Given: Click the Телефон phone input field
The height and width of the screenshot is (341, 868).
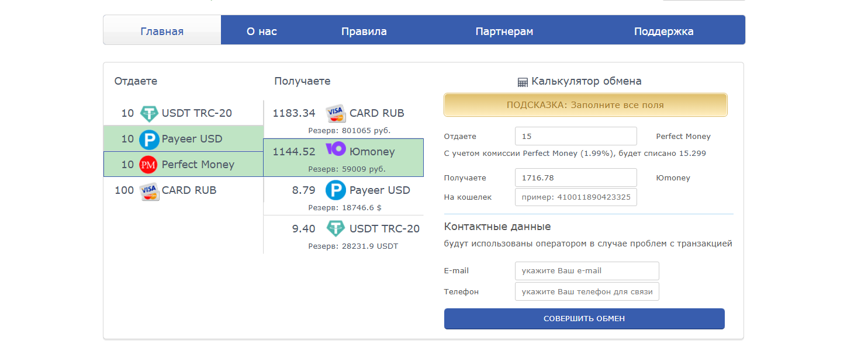Looking at the screenshot, I should [586, 291].
